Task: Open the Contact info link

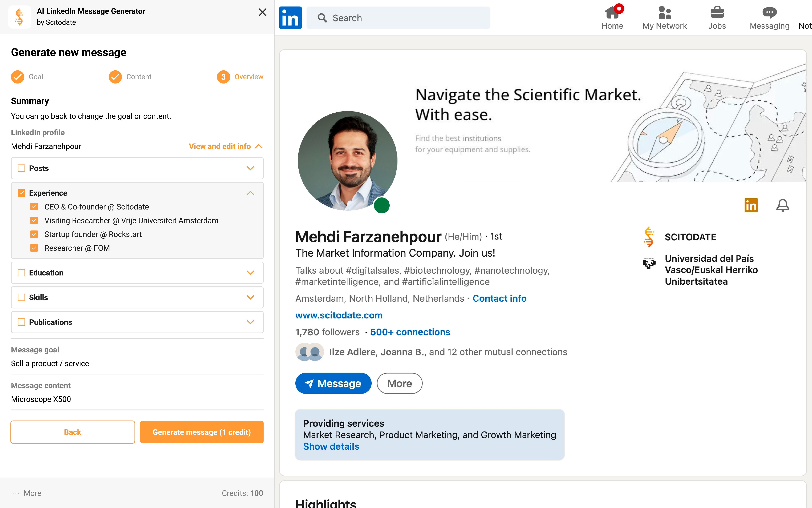Action: coord(499,298)
